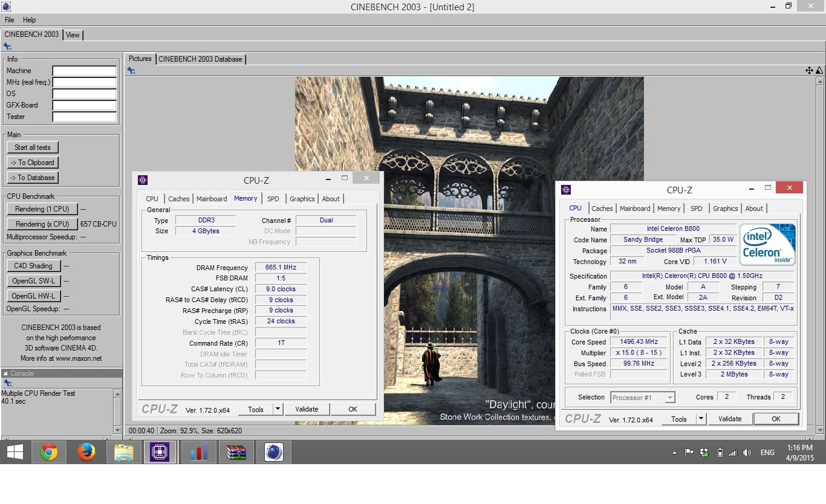Viewport: 826px width, 504px height.
Task: Select the Mainboard tab in the CPU CPU-Z window
Action: [635, 208]
